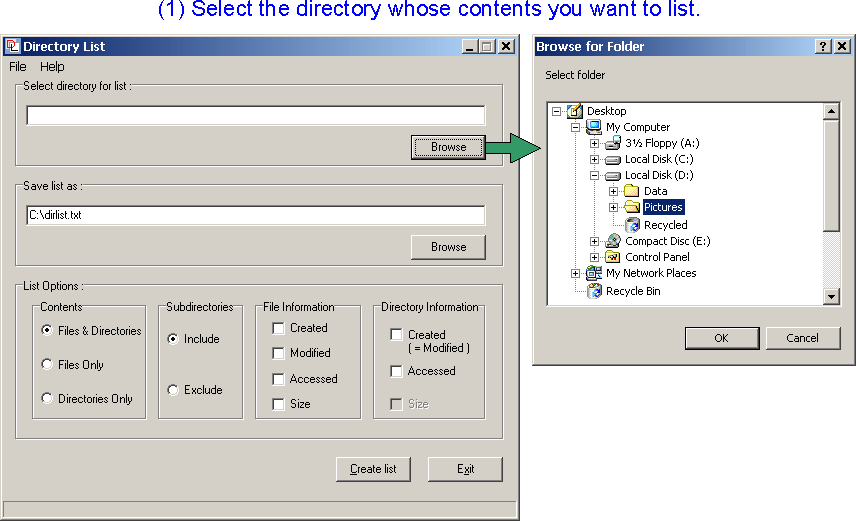Choose Include subdirectories option
856x521 pixels.
[173, 339]
